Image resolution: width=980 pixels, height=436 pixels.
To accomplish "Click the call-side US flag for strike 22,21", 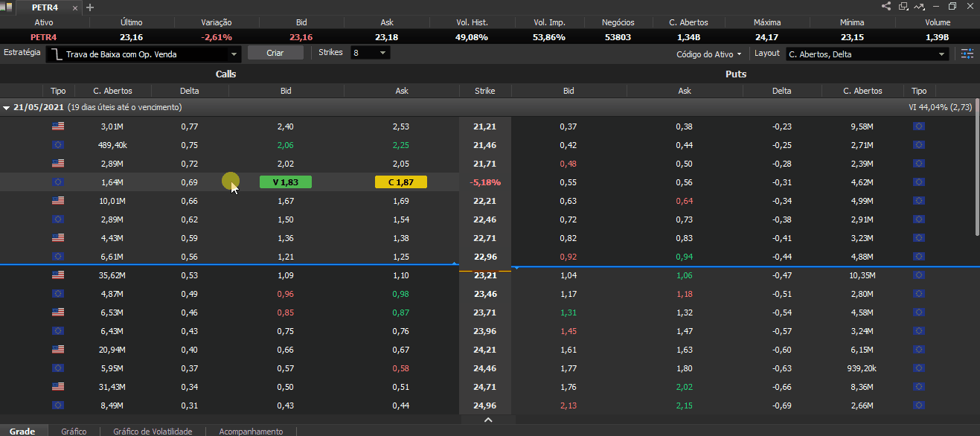I will (x=58, y=201).
